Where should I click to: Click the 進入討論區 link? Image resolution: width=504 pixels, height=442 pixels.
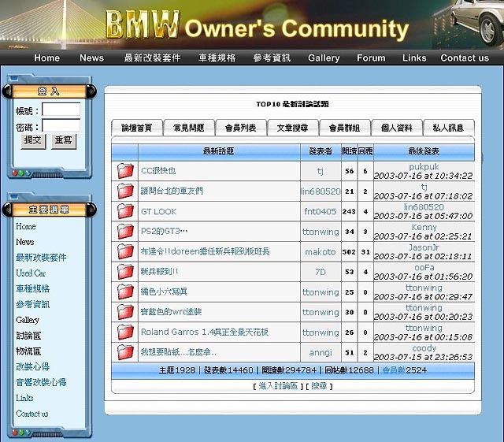click(278, 386)
